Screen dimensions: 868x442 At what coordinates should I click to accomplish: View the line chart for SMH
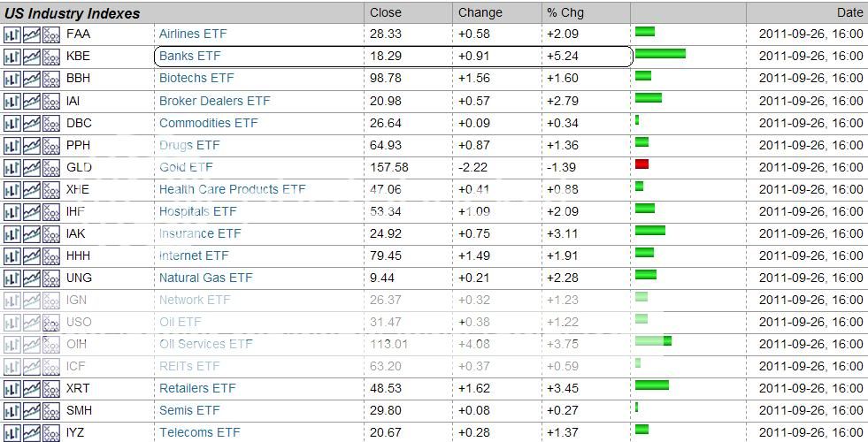coord(32,410)
